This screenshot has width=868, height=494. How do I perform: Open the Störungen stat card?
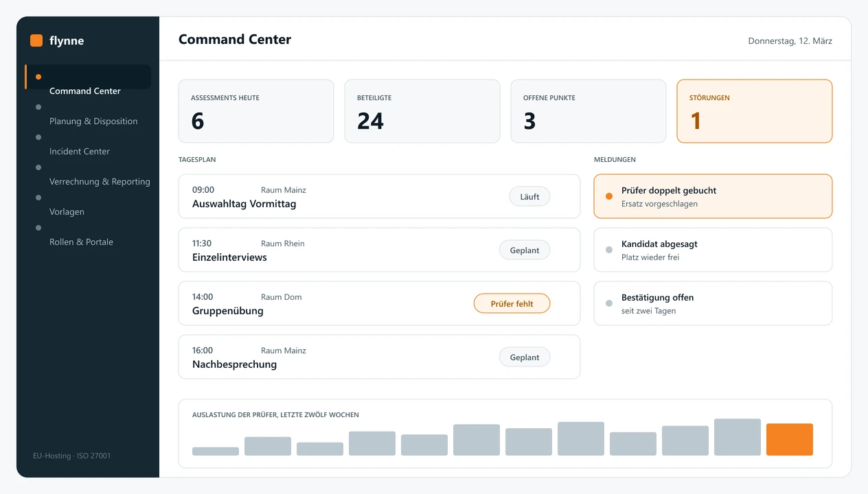click(x=755, y=111)
